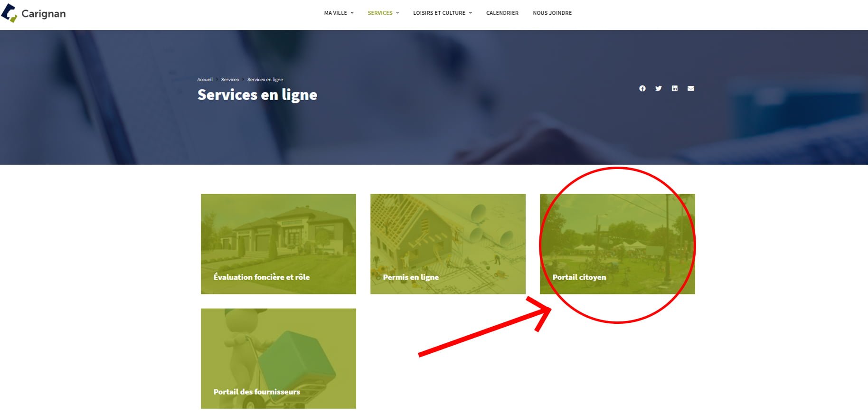The height and width of the screenshot is (415, 868).
Task: Go to Accueil breadcrumb link
Action: pyautogui.click(x=205, y=79)
